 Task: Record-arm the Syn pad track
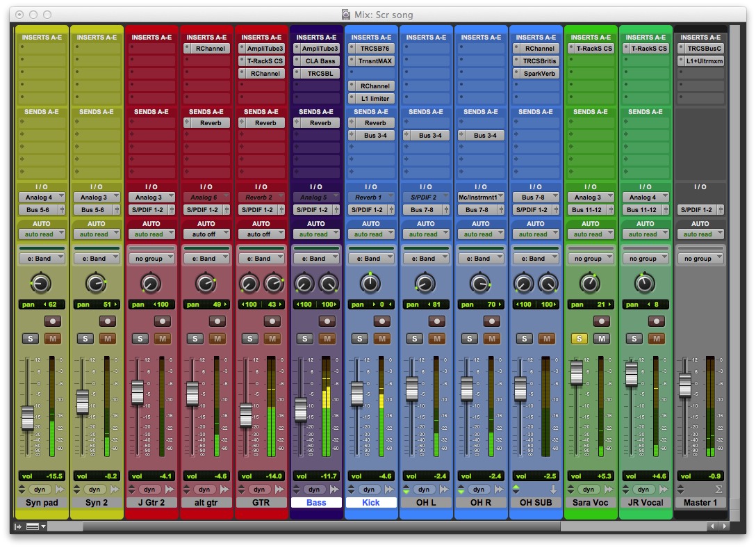(53, 321)
